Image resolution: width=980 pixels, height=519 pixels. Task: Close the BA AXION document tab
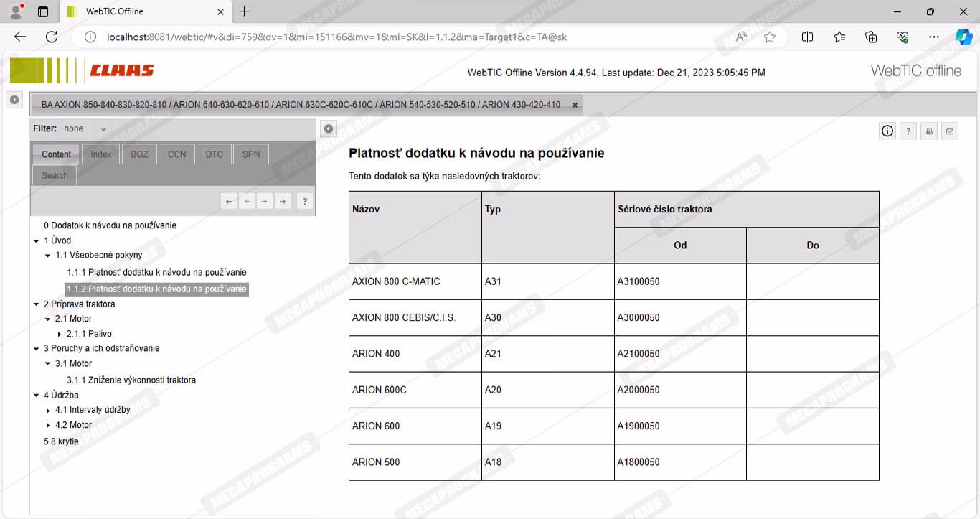point(575,105)
